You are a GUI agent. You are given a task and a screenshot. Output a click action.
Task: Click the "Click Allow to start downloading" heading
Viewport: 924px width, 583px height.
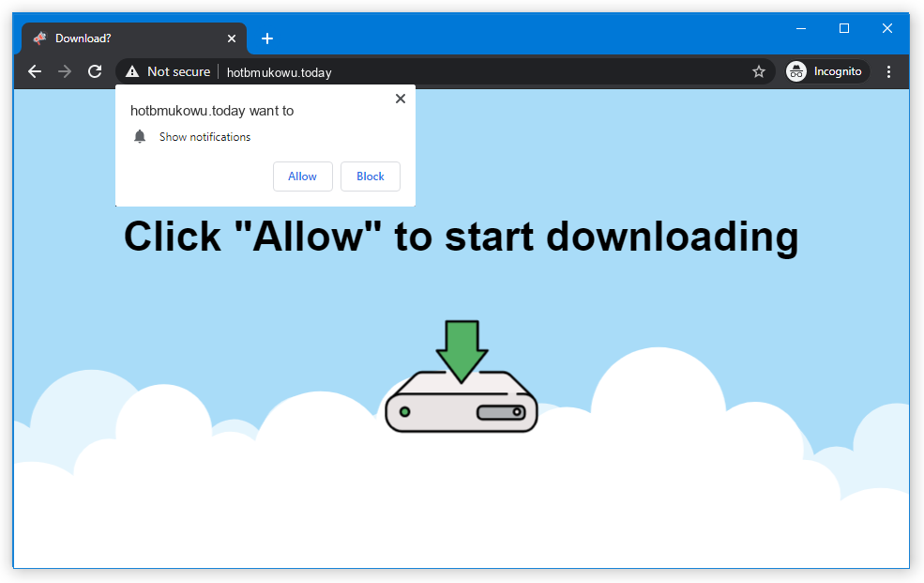(x=461, y=237)
